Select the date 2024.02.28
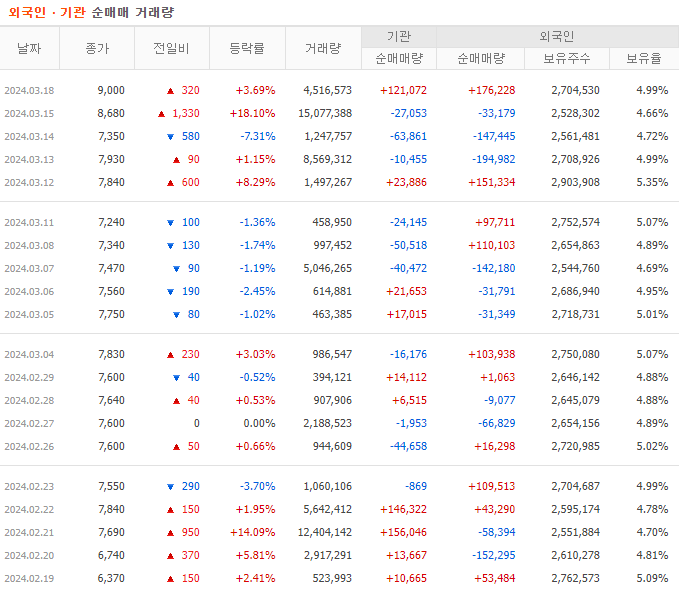 [x=29, y=401]
